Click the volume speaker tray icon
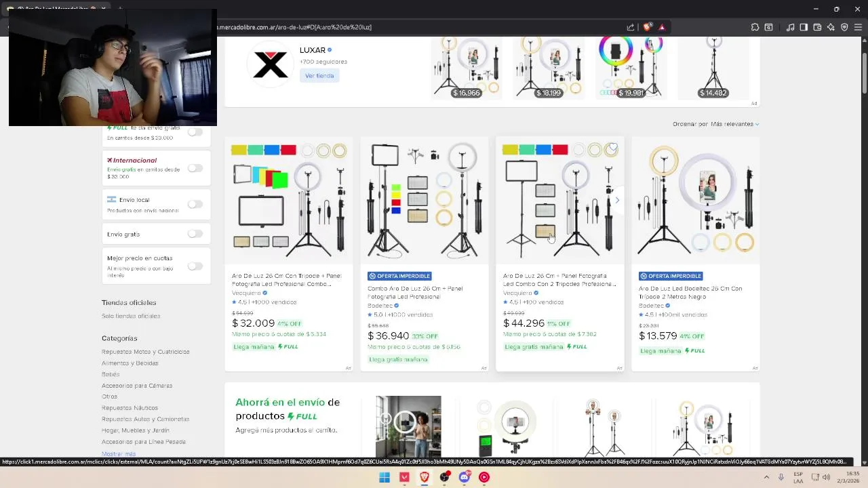Image resolution: width=868 pixels, height=488 pixels. click(x=826, y=477)
